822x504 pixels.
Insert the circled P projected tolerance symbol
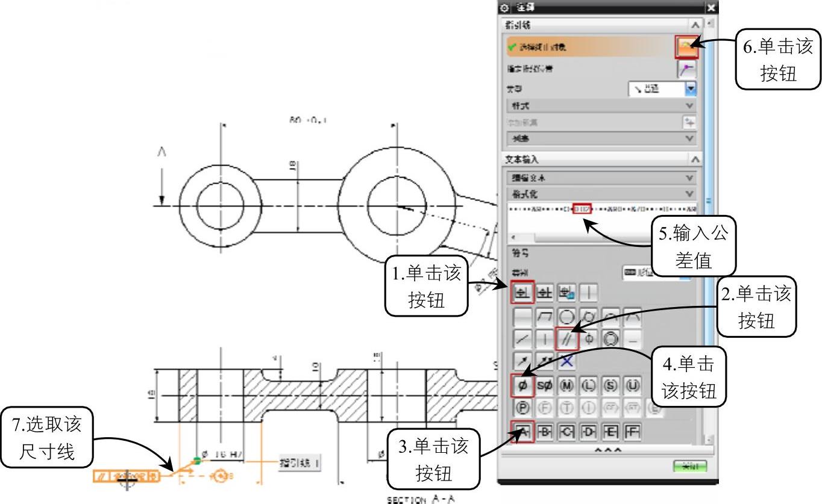coord(522,407)
